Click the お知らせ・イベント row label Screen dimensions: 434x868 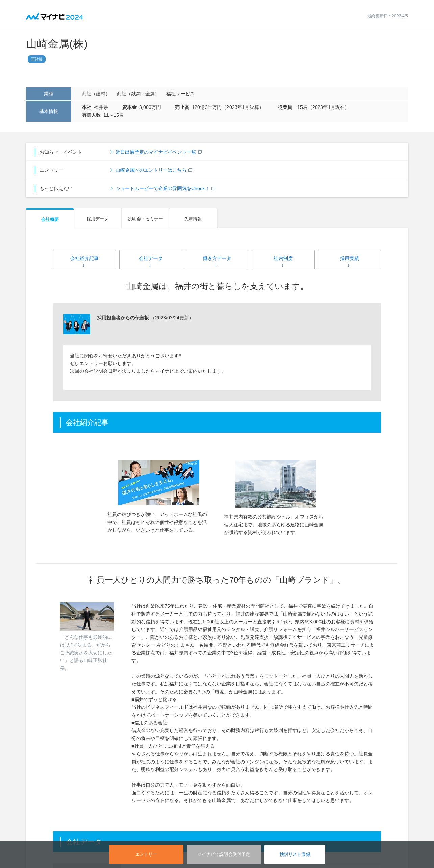click(61, 152)
